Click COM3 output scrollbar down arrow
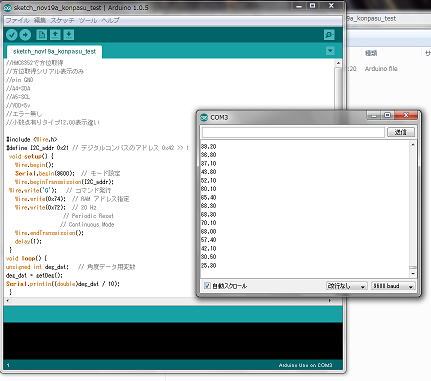This screenshot has width=431, height=381. coord(413,274)
